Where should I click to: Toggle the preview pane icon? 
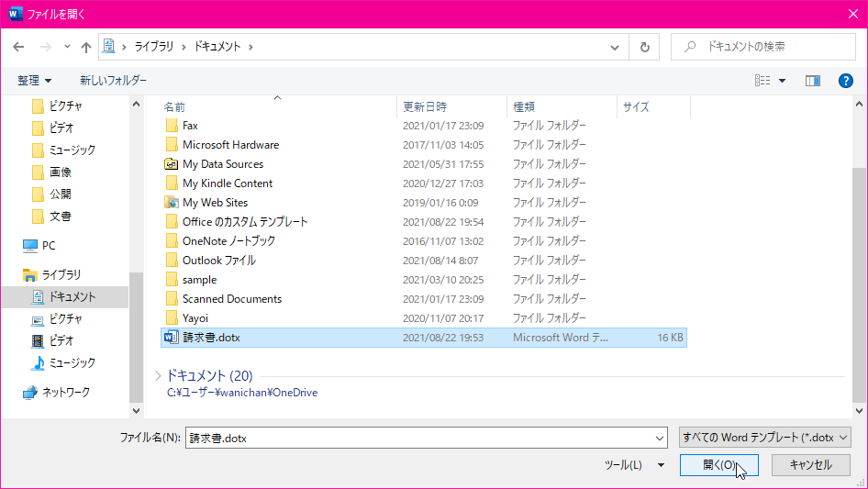click(x=813, y=81)
